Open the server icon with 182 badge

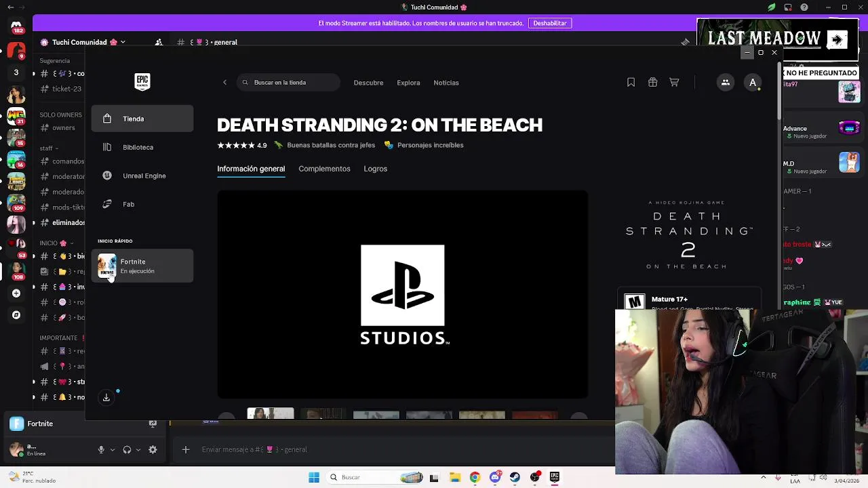(16, 27)
